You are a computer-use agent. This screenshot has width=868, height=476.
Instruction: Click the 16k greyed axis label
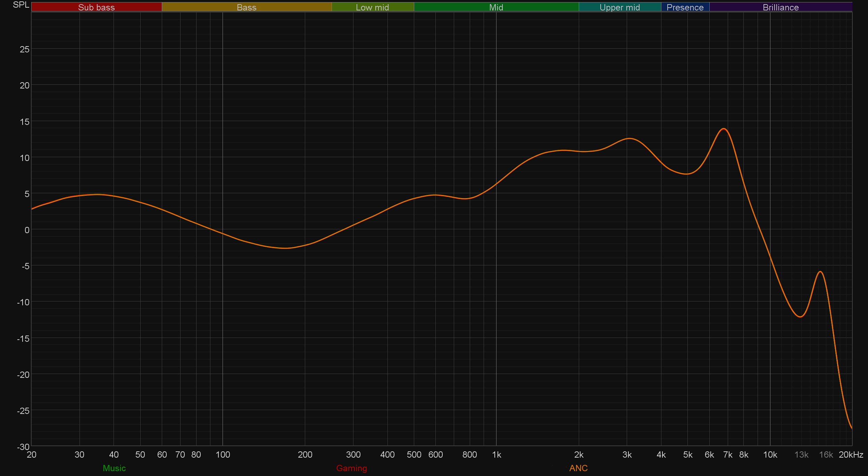coord(826,454)
